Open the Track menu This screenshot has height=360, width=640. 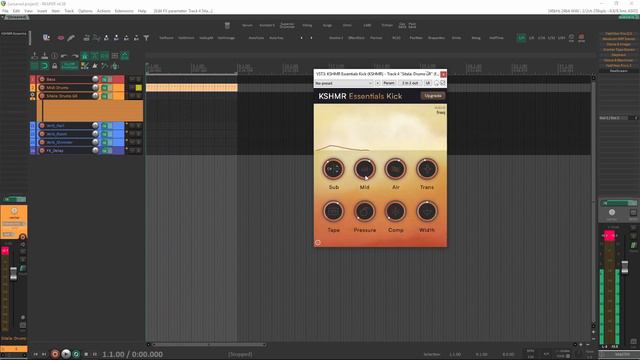(x=69, y=11)
